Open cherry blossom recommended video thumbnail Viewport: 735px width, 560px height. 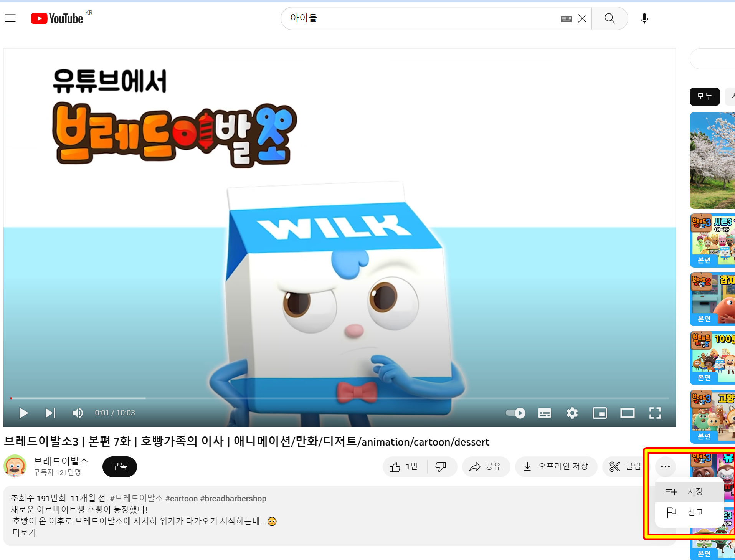click(x=712, y=160)
